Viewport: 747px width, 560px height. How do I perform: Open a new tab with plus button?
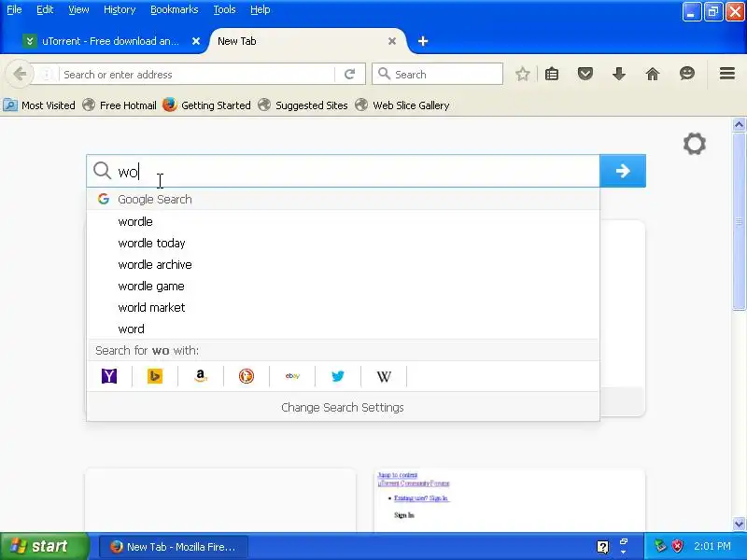(423, 41)
